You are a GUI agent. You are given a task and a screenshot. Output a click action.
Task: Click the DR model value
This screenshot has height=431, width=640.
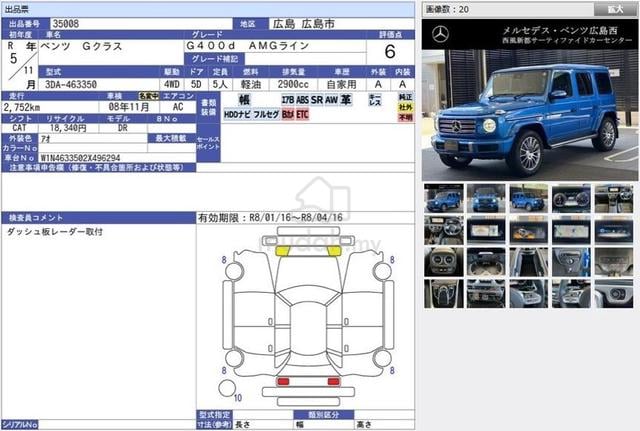coord(122,128)
